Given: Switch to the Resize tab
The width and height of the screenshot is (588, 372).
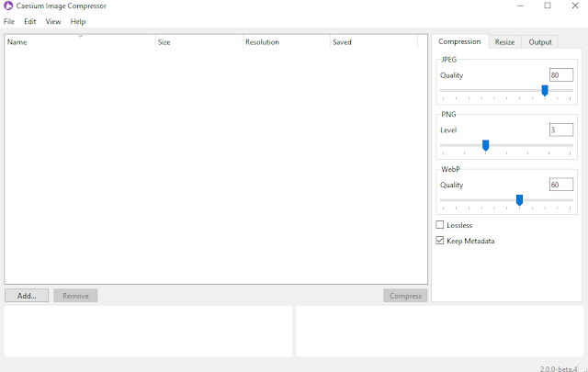Looking at the screenshot, I should pyautogui.click(x=504, y=42).
